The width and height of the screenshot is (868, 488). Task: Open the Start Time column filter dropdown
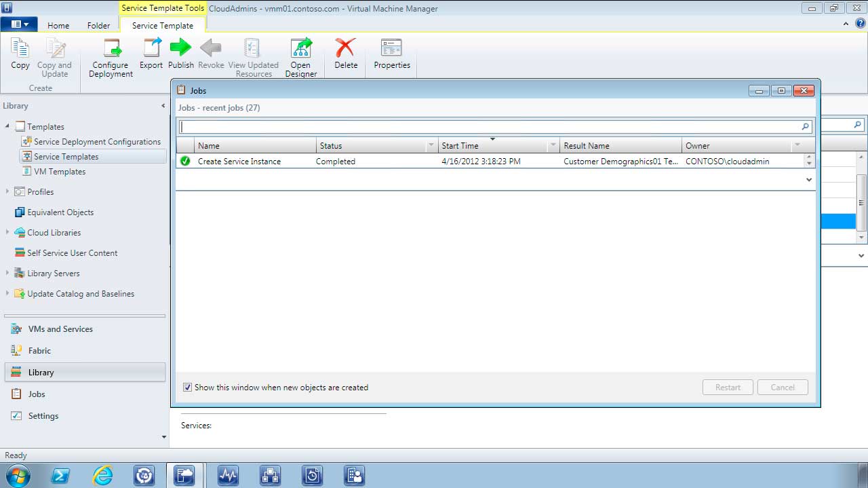[x=553, y=145]
